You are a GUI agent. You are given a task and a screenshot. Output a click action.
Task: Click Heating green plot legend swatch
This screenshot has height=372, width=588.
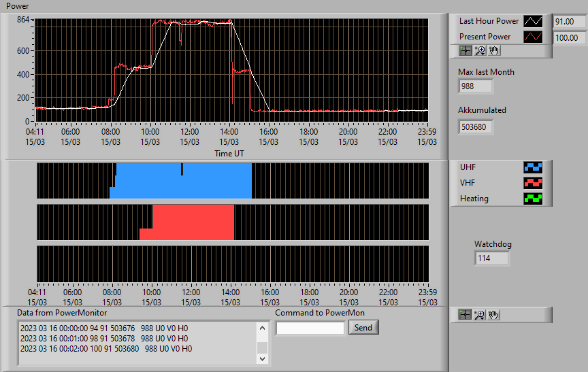click(533, 199)
